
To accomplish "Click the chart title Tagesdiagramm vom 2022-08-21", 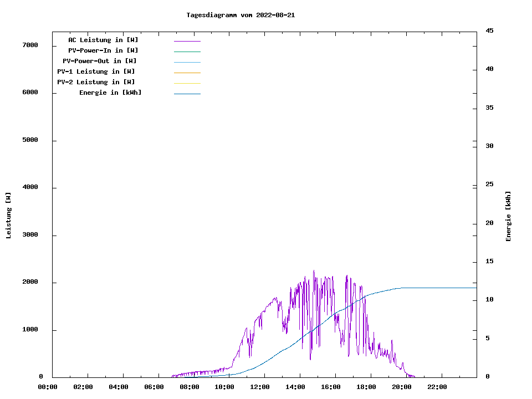I will coord(241,15).
